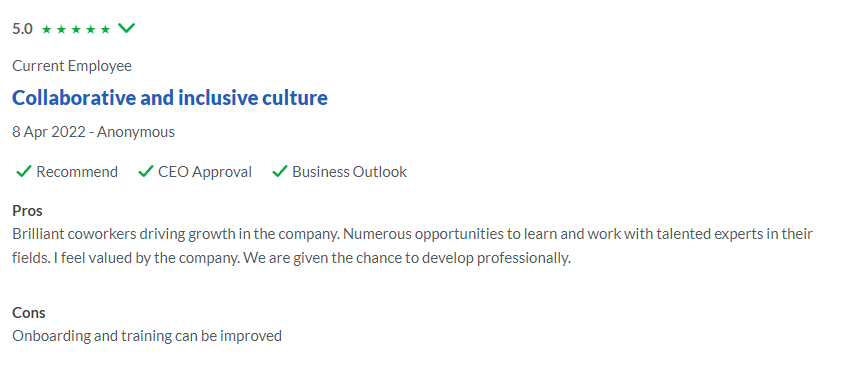The height and width of the screenshot is (366, 856).
Task: Click the green checkmark beside Recommend
Action: 23,172
